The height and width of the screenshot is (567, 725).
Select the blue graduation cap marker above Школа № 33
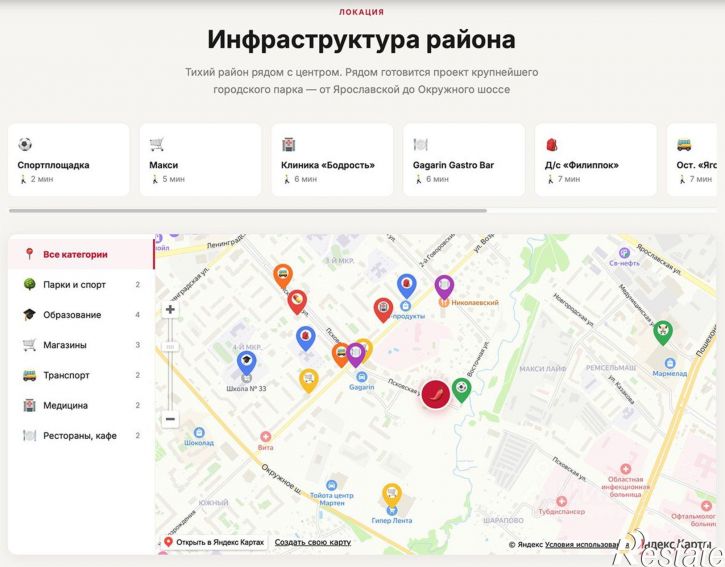tap(246, 363)
